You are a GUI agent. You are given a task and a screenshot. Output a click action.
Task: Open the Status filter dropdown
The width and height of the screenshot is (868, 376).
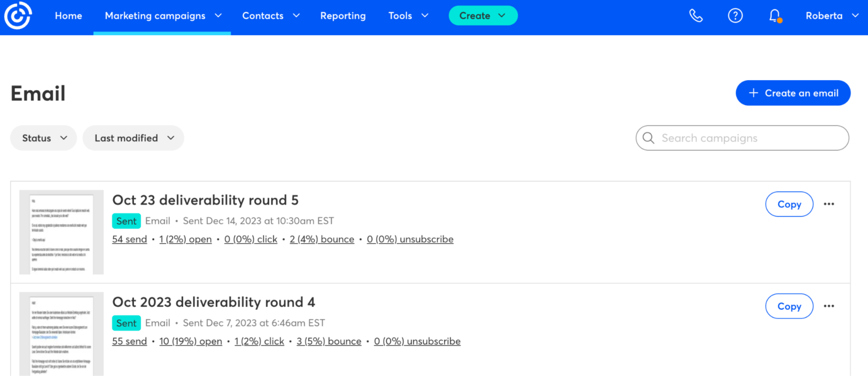pyautogui.click(x=44, y=137)
